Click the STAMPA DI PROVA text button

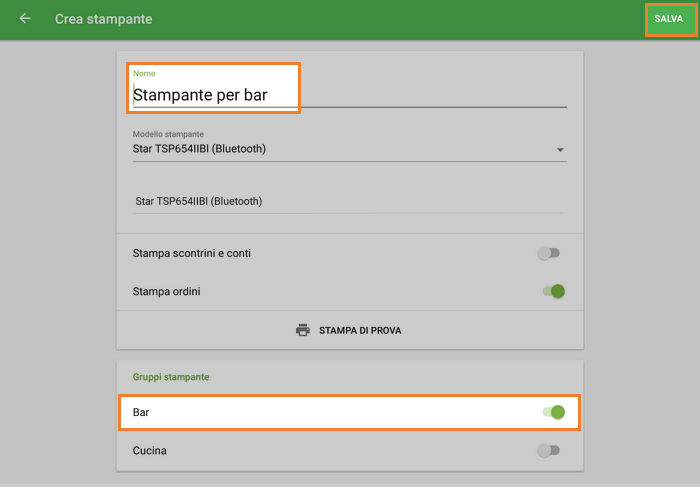pyautogui.click(x=360, y=330)
